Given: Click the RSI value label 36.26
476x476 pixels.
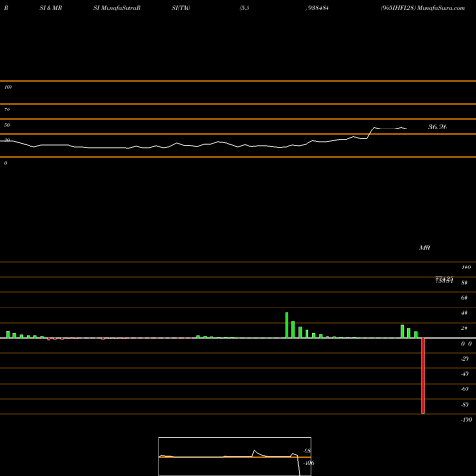Looking at the screenshot, I should [438, 127].
